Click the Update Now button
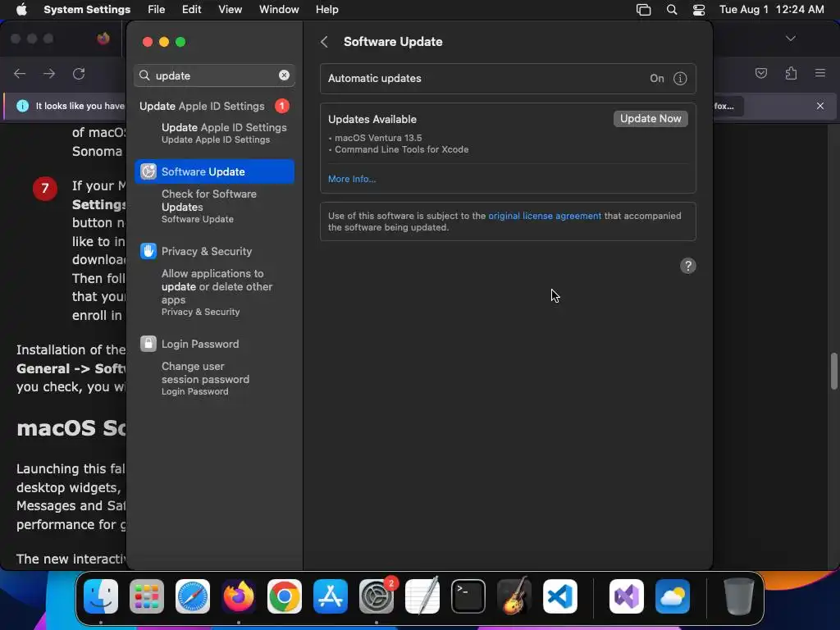840x630 pixels. (x=651, y=118)
